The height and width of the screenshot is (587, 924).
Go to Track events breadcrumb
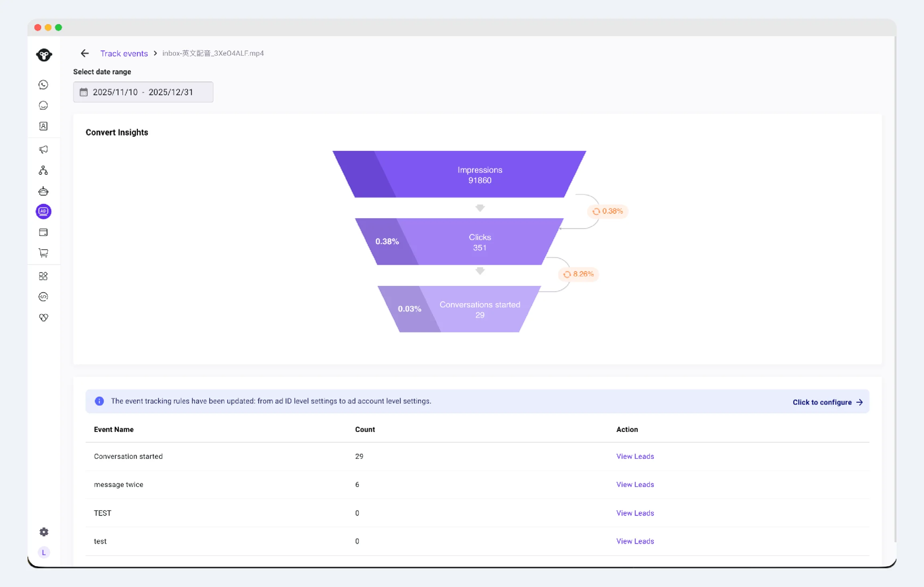click(x=124, y=53)
